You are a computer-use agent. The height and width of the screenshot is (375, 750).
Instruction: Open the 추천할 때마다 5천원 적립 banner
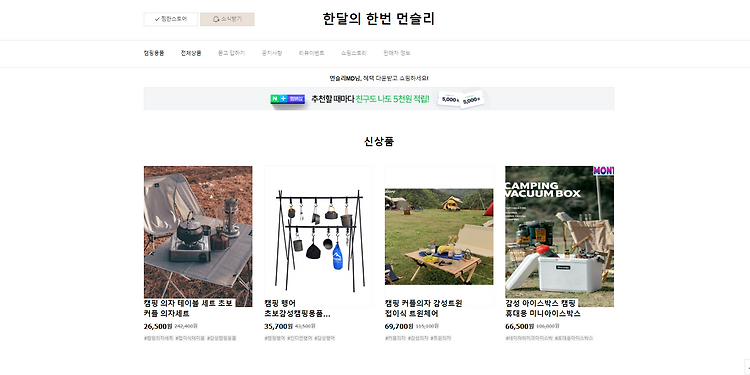pos(379,99)
